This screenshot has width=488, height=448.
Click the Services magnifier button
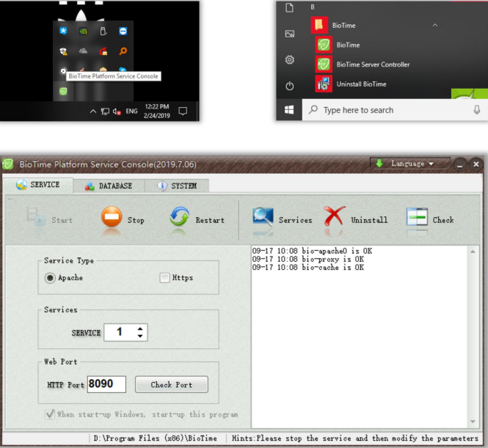tap(282, 219)
